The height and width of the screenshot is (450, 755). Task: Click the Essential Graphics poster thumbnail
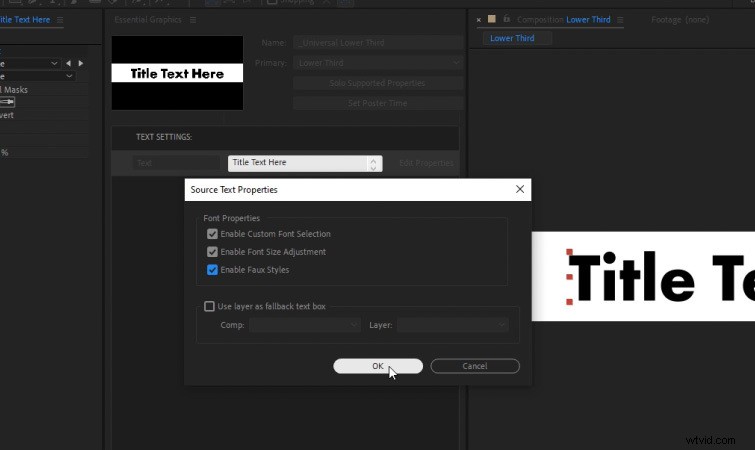(x=177, y=73)
